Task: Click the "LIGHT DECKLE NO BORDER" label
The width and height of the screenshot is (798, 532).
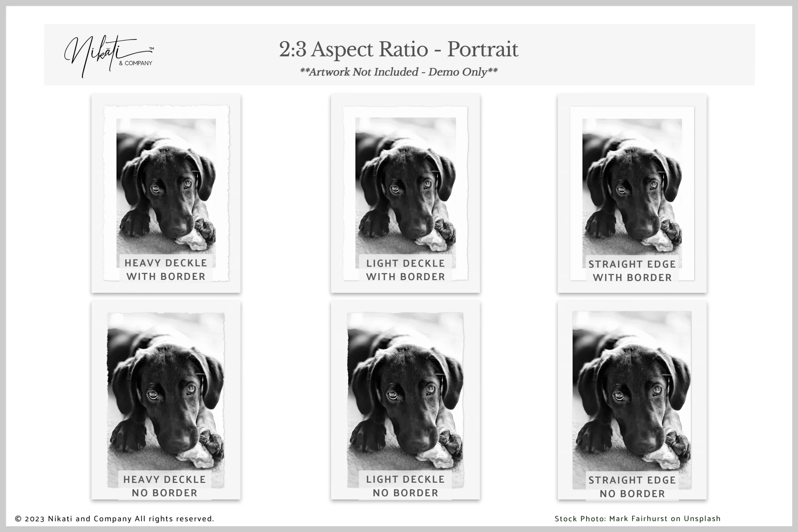Action: point(406,486)
